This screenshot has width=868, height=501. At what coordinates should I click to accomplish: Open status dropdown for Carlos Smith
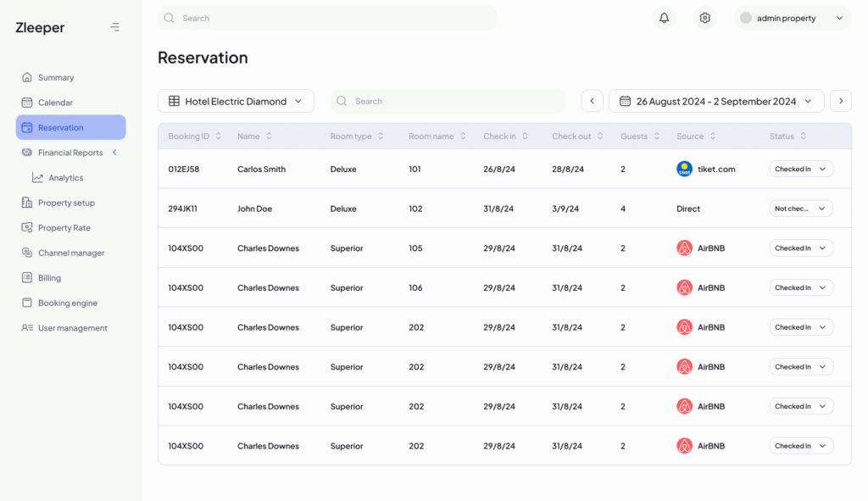click(801, 169)
